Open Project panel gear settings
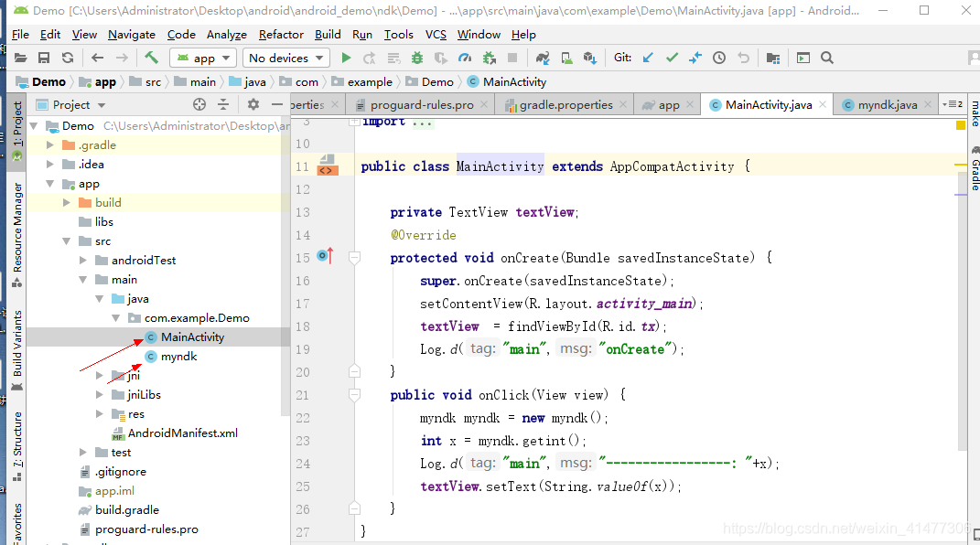The height and width of the screenshot is (545, 980). [253, 105]
